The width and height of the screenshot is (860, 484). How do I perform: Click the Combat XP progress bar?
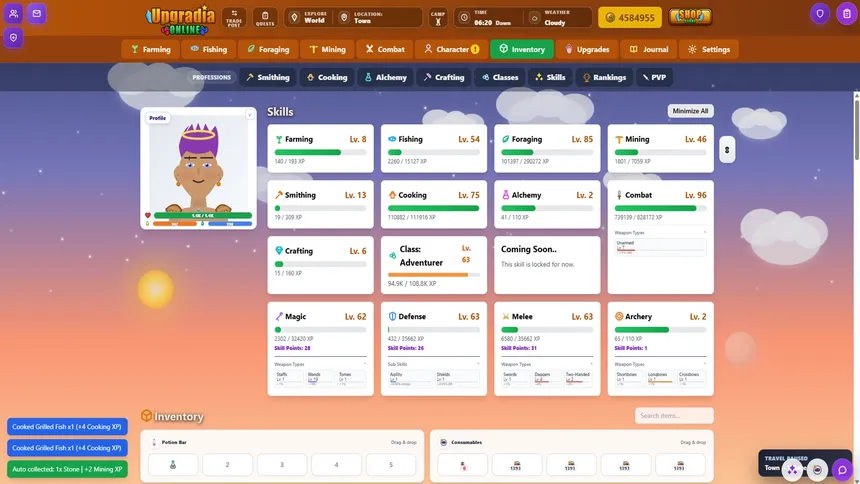point(660,209)
